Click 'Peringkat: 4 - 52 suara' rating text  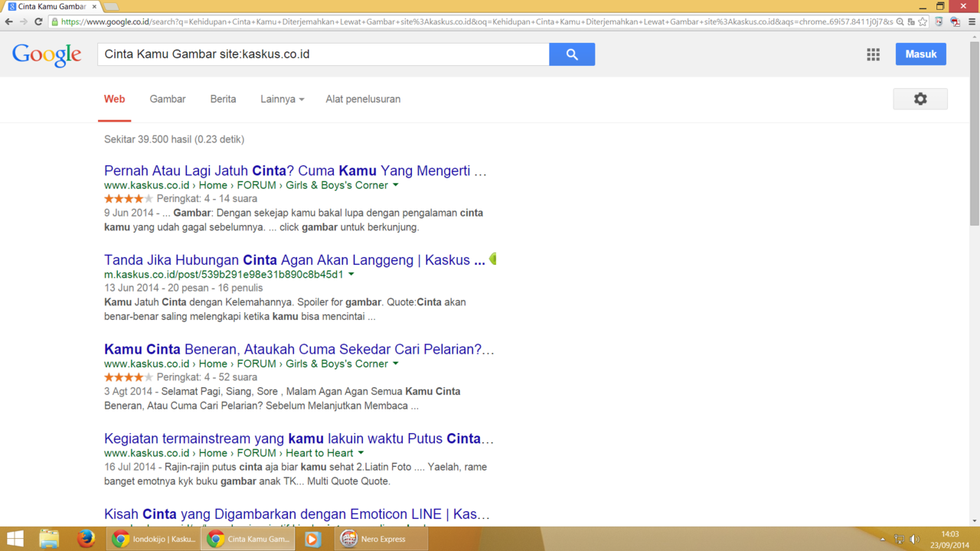click(x=207, y=377)
